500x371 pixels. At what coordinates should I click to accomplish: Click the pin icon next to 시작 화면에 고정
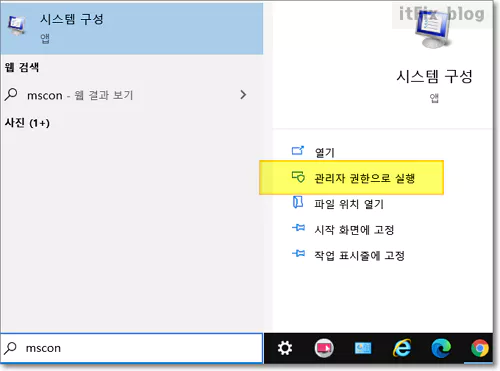(298, 228)
